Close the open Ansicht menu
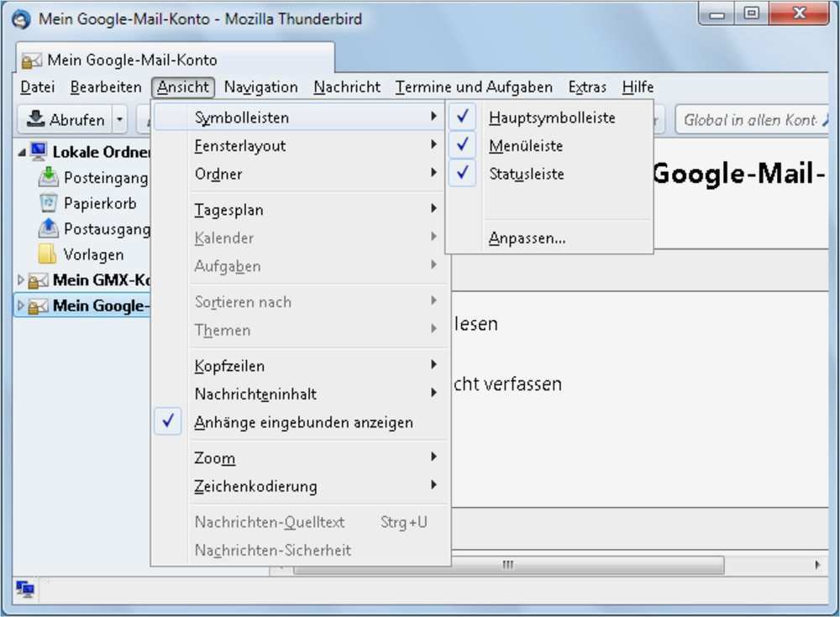The image size is (840, 617). click(183, 86)
